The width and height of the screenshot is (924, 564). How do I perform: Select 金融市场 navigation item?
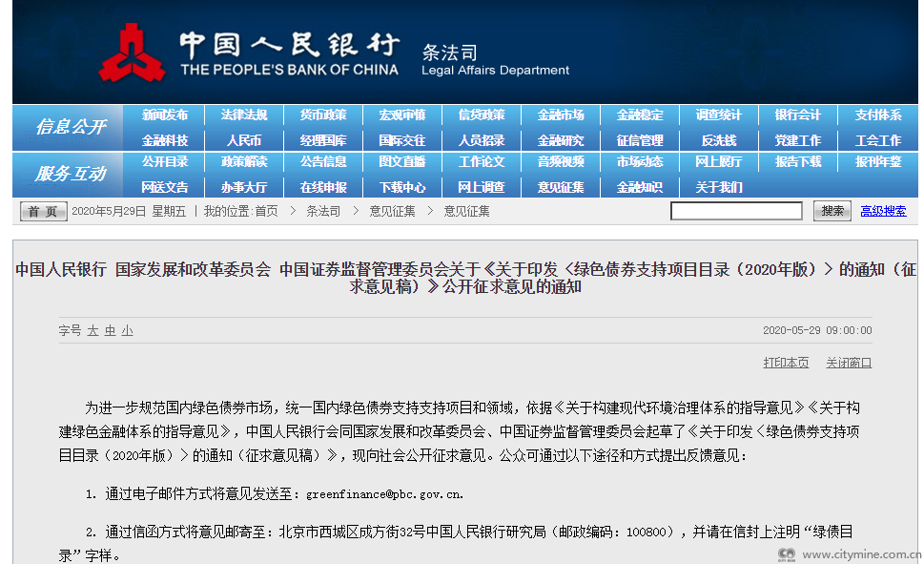(x=561, y=115)
